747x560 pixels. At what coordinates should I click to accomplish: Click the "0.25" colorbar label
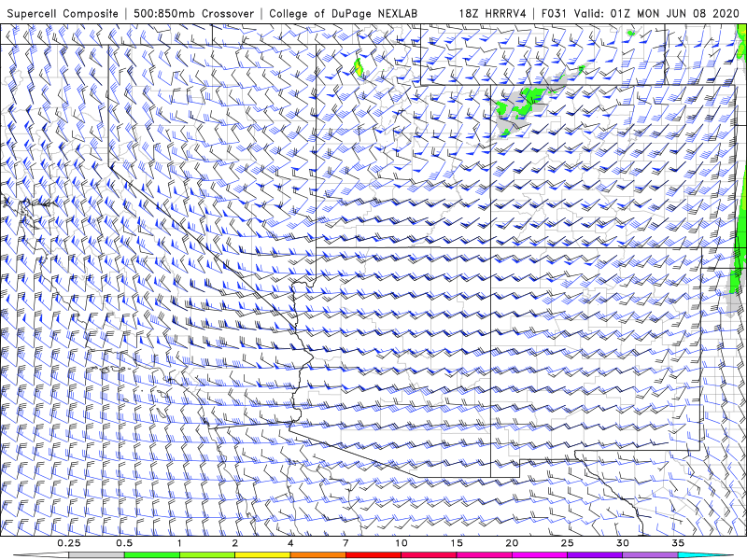(69, 543)
